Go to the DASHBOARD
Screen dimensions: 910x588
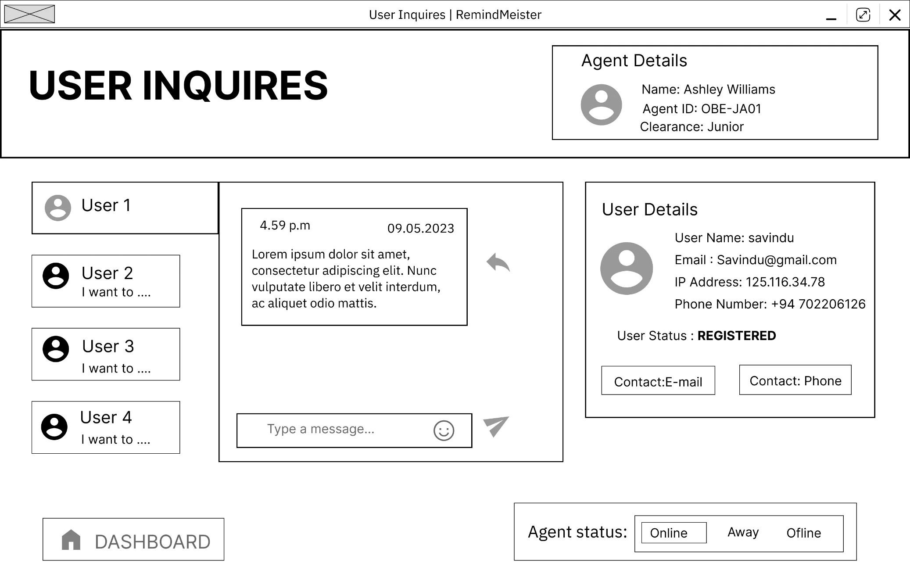click(133, 539)
